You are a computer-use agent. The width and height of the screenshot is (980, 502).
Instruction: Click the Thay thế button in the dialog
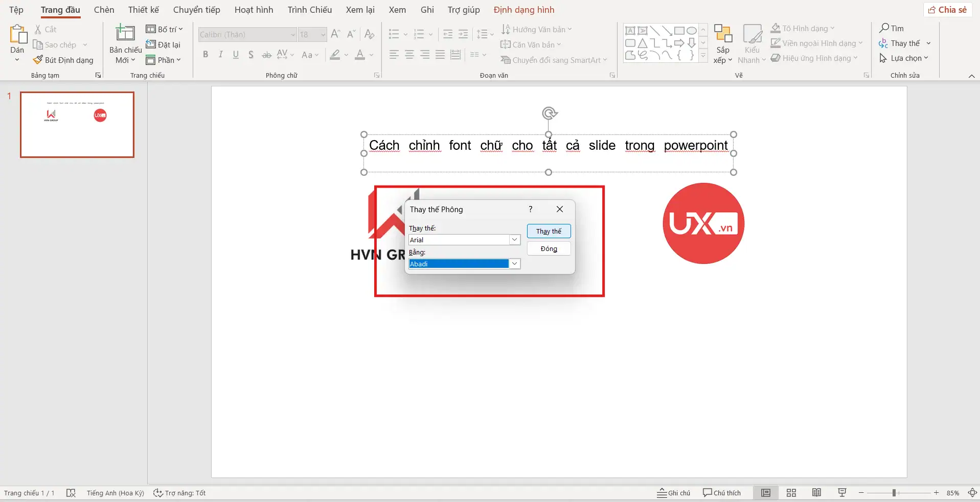pos(548,231)
